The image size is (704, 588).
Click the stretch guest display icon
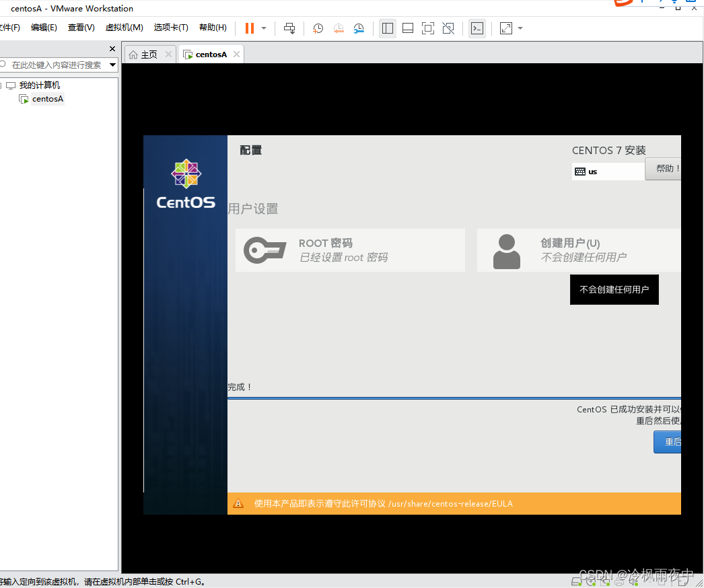click(x=506, y=28)
